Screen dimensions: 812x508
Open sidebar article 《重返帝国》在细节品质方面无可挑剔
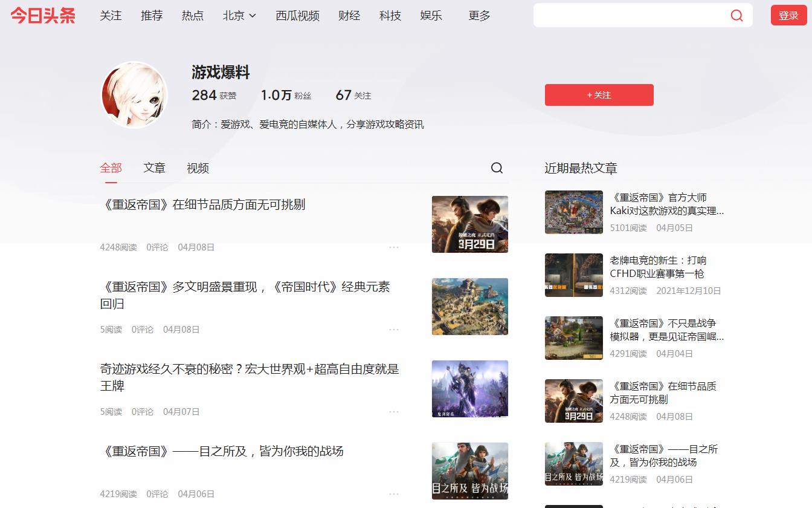coord(663,393)
